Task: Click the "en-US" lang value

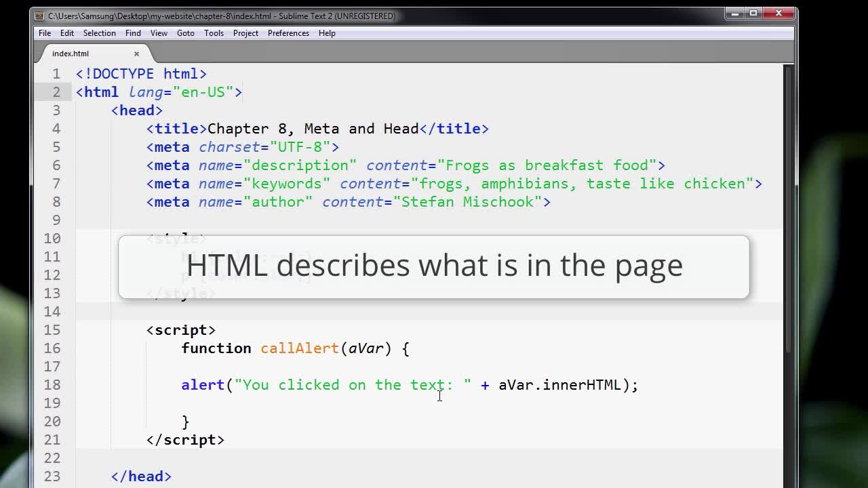Action: [x=203, y=92]
